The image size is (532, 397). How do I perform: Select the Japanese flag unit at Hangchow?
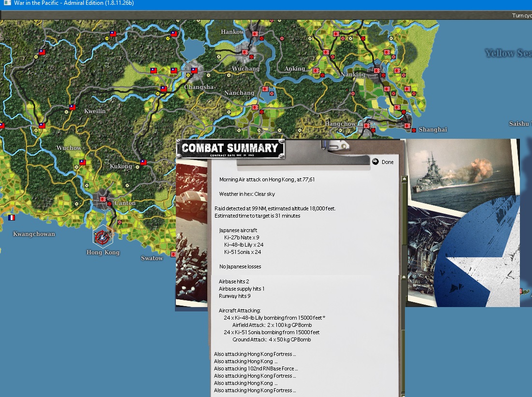[x=367, y=126]
